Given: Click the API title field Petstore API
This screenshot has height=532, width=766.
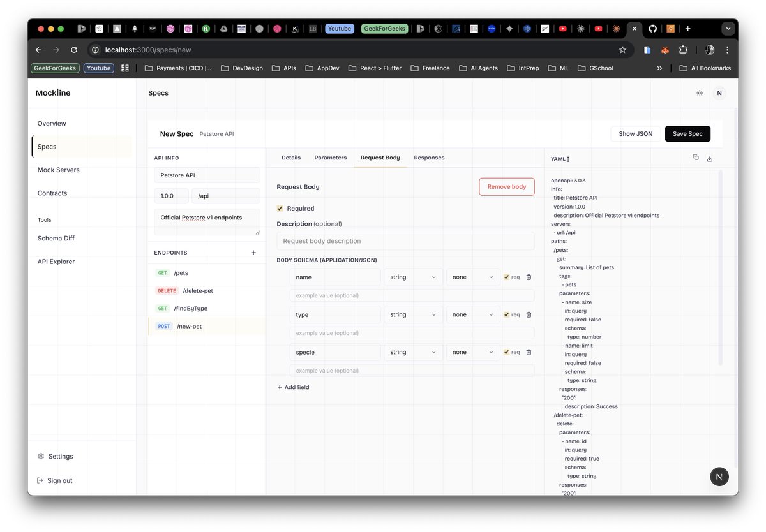Looking at the screenshot, I should [207, 175].
